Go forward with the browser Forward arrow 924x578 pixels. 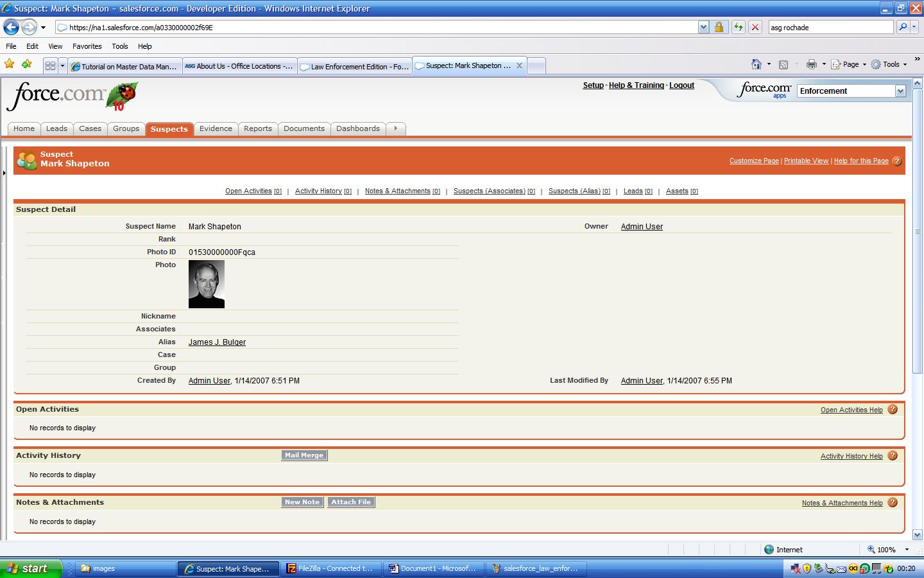point(29,27)
